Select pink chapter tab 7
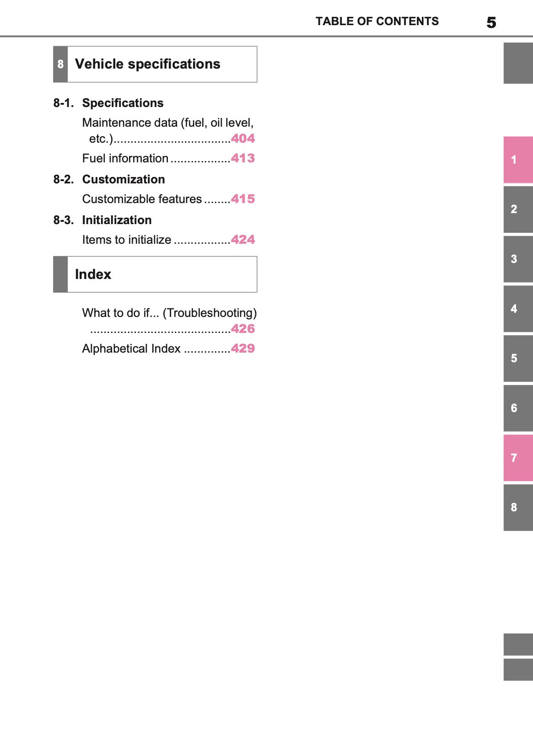533x756 pixels. (518, 458)
